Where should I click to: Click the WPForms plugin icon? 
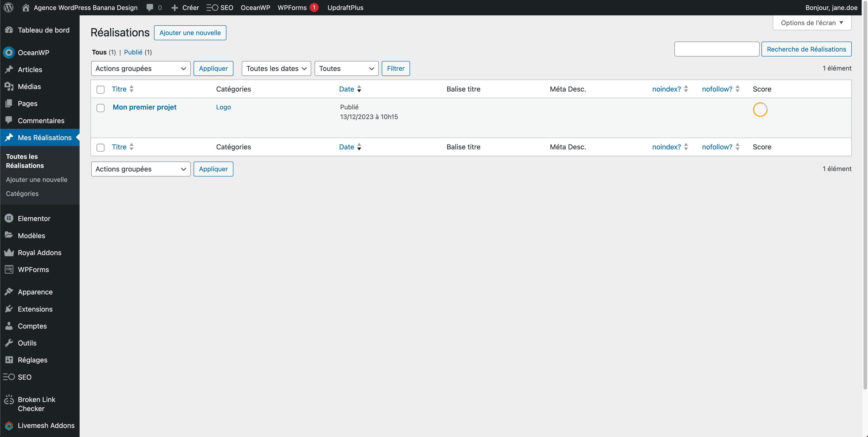tap(9, 269)
